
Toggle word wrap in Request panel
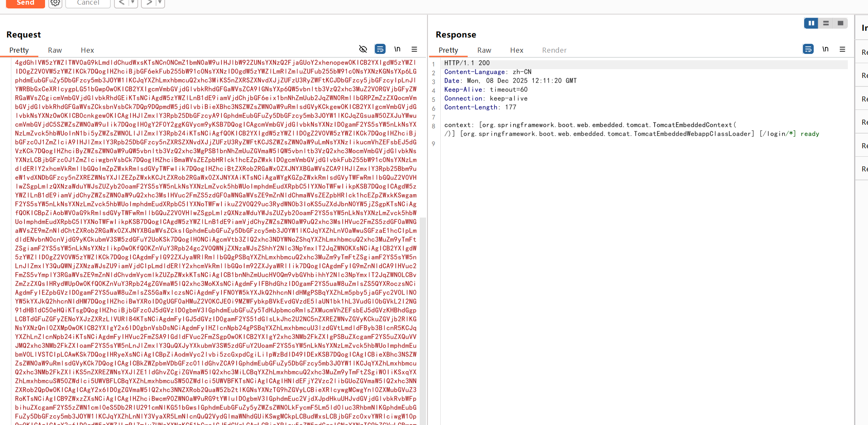tap(380, 49)
